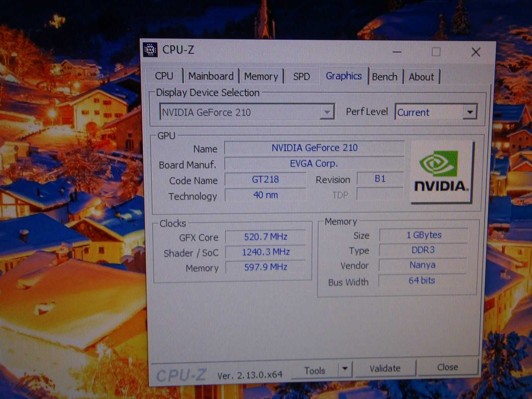This screenshot has height=399, width=532.
Task: Switch to the CPU tab
Action: (165, 76)
